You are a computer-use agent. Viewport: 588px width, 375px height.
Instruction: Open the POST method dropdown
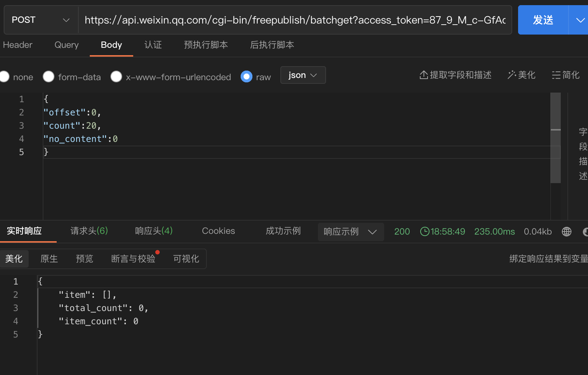pyautogui.click(x=41, y=20)
